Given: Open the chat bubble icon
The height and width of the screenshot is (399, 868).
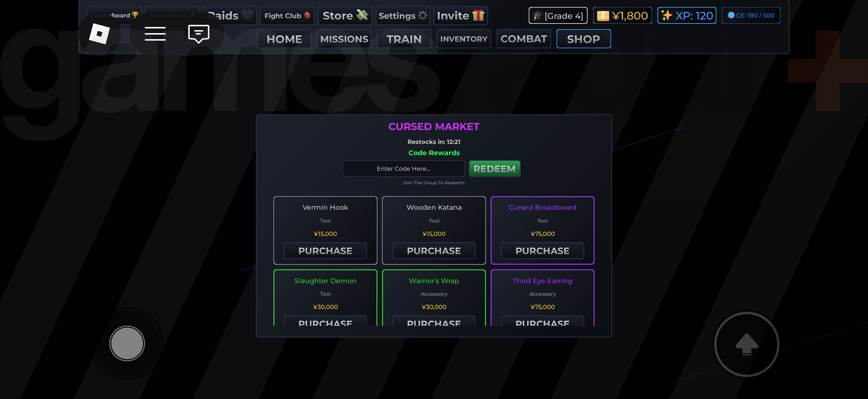Looking at the screenshot, I should pyautogui.click(x=199, y=34).
